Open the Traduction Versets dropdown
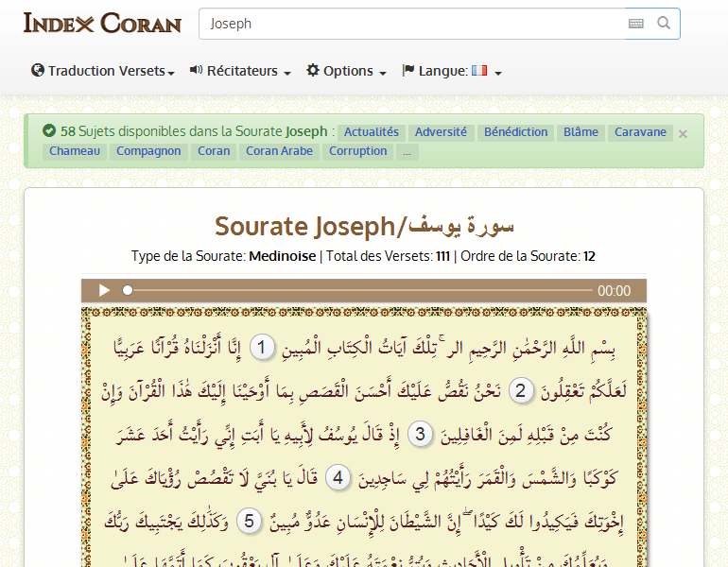 [x=103, y=71]
